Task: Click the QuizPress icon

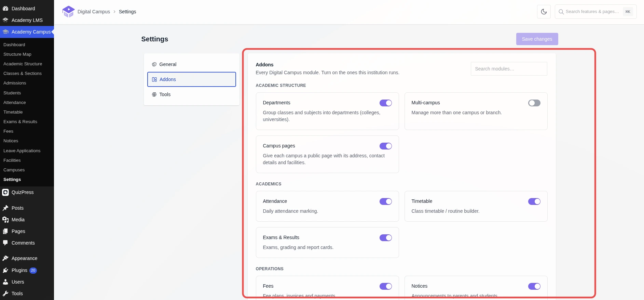Action: coord(5,192)
